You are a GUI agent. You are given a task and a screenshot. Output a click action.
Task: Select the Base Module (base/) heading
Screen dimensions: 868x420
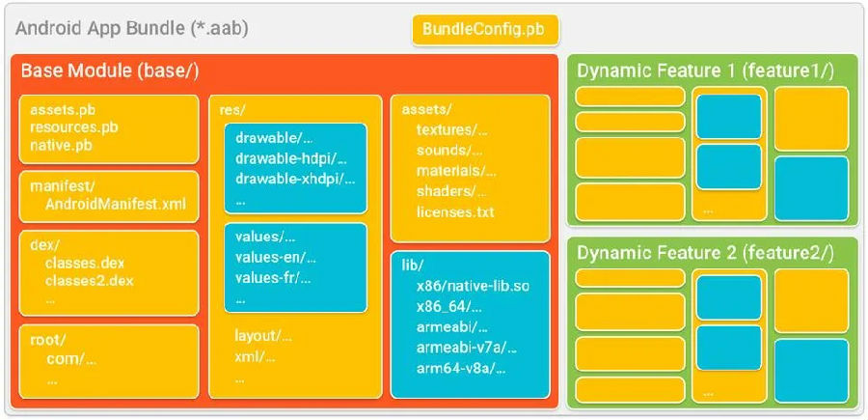coord(110,70)
